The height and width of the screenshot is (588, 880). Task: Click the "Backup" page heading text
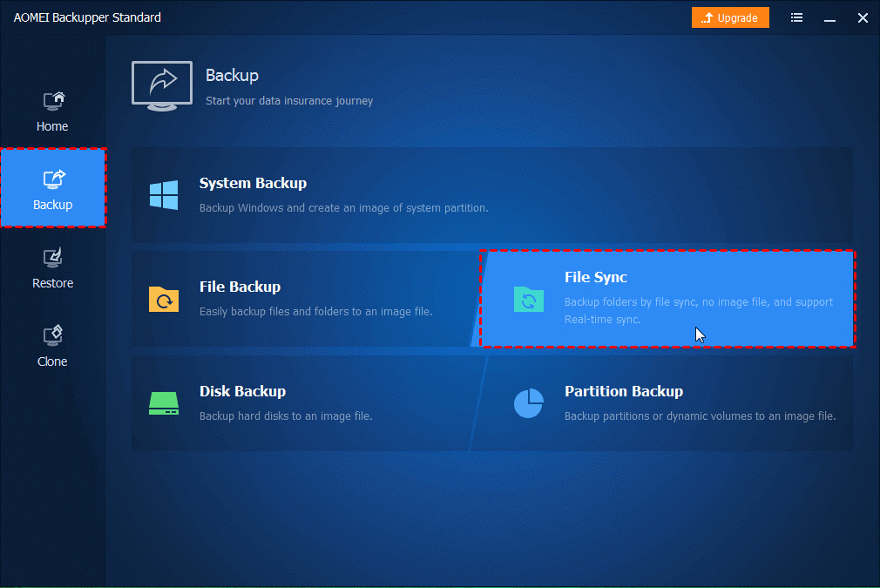pyautogui.click(x=232, y=75)
